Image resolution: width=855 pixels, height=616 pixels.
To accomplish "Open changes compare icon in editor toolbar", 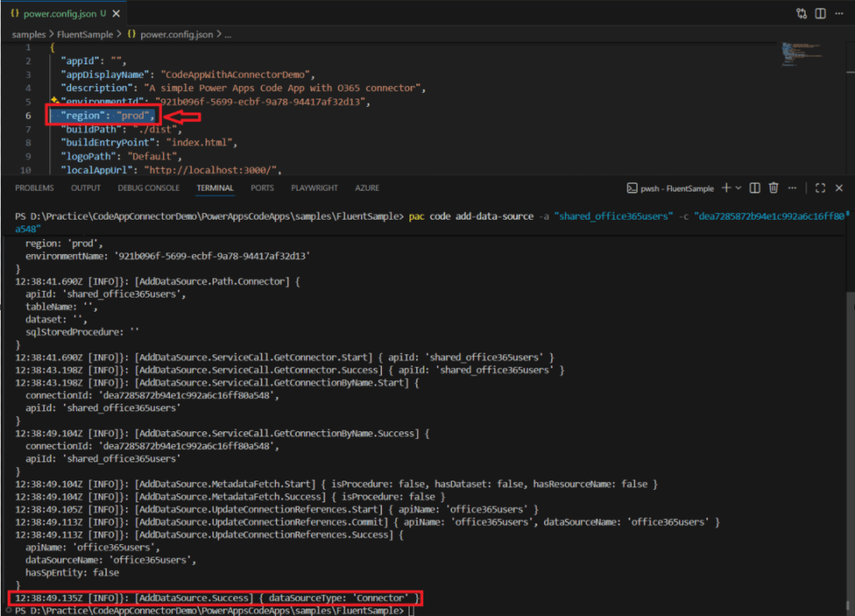I will [x=802, y=14].
